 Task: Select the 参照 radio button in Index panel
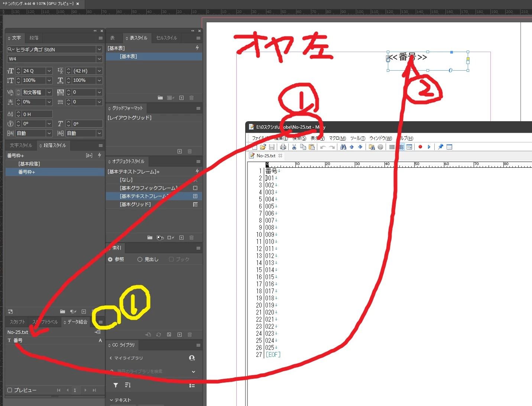click(x=110, y=260)
